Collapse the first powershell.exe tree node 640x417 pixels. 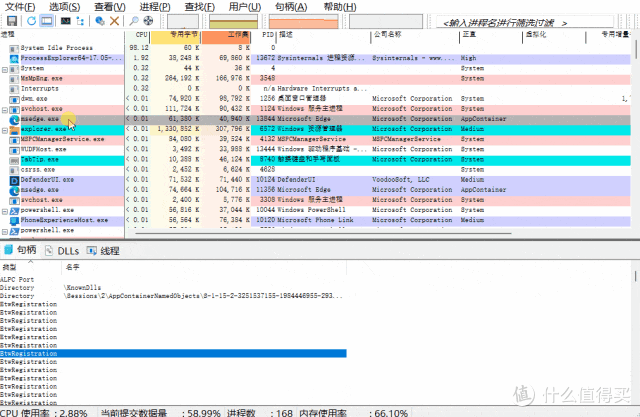pos(5,211)
